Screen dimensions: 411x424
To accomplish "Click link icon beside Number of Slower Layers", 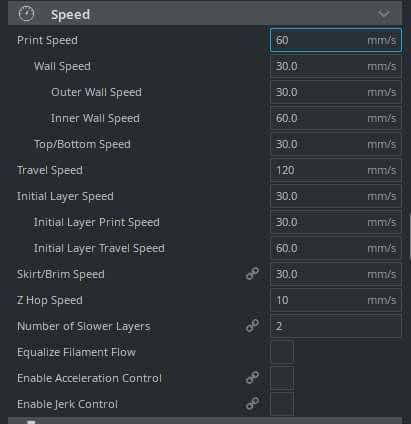I will pos(252,326).
